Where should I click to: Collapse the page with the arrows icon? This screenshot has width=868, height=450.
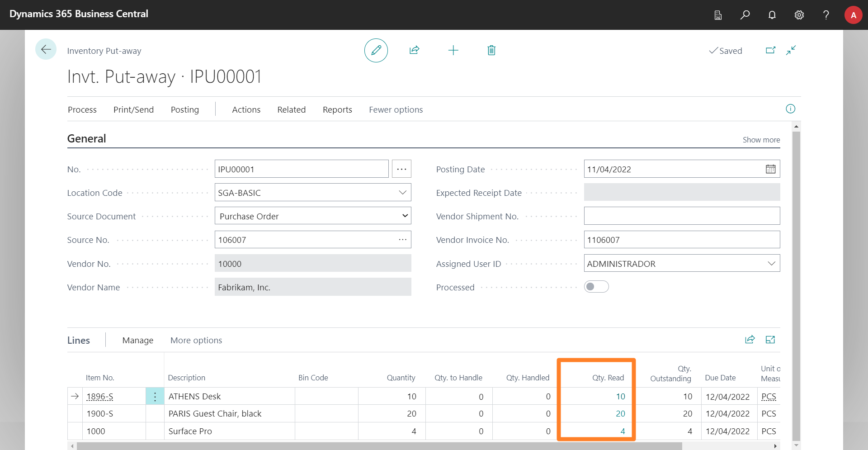pos(791,50)
